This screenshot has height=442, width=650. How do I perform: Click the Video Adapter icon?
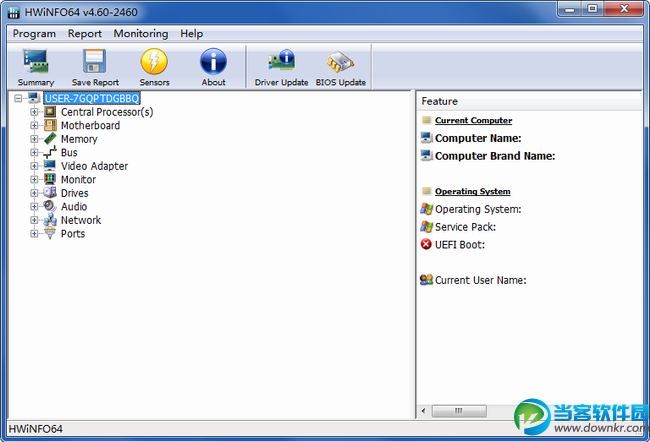(50, 166)
